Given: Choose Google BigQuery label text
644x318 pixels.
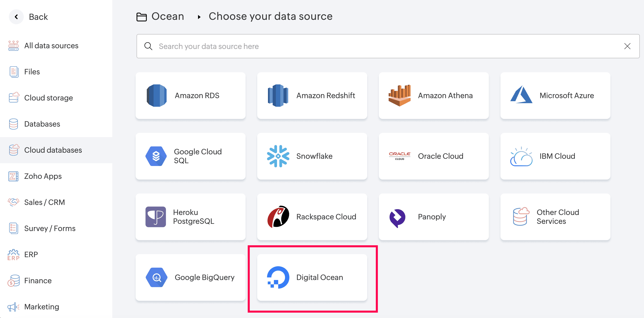Looking at the screenshot, I should click(x=205, y=277).
